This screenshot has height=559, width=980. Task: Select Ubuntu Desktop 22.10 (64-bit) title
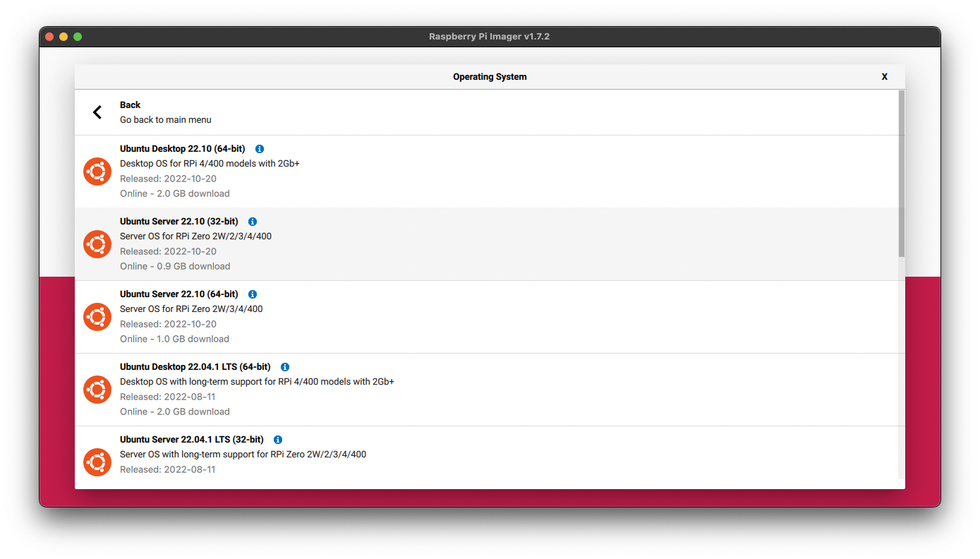[183, 149]
